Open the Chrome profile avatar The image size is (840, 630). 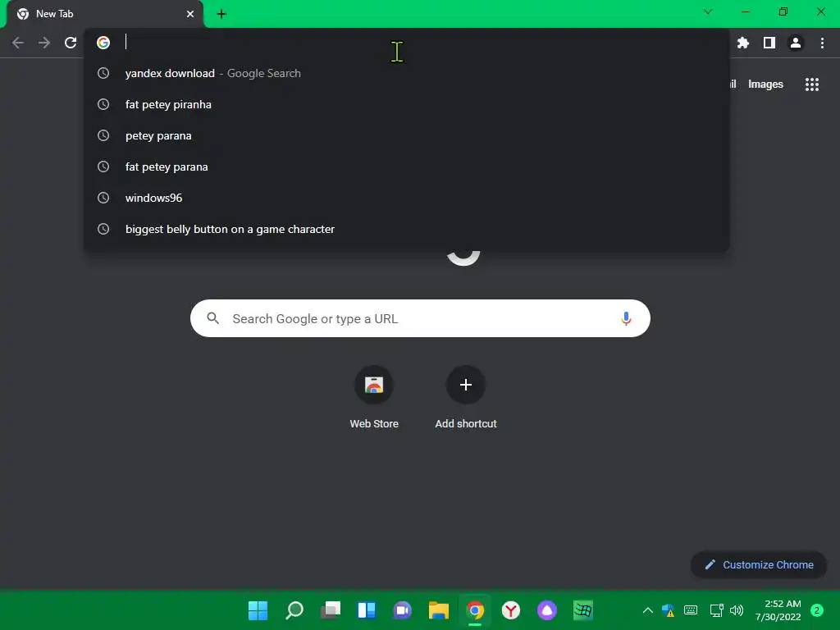pyautogui.click(x=796, y=43)
